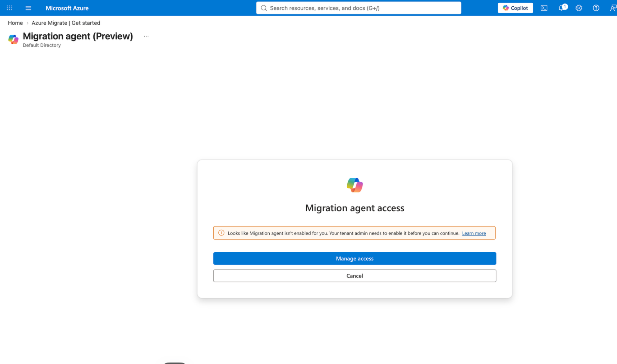Click the Migration agent icon beside page title
Viewport: 617px width, 364px height.
tap(13, 39)
